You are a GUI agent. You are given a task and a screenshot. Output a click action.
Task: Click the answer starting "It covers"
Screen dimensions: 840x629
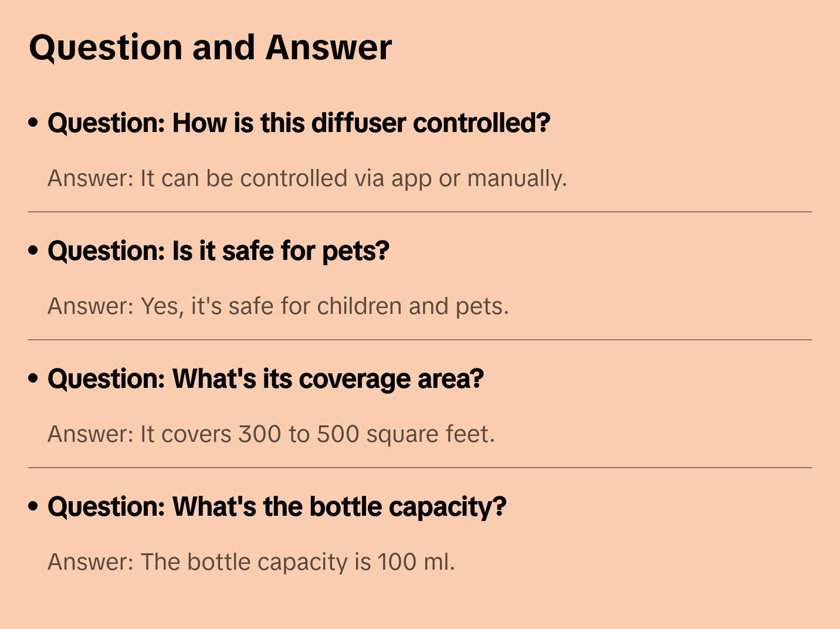pyautogui.click(x=271, y=434)
